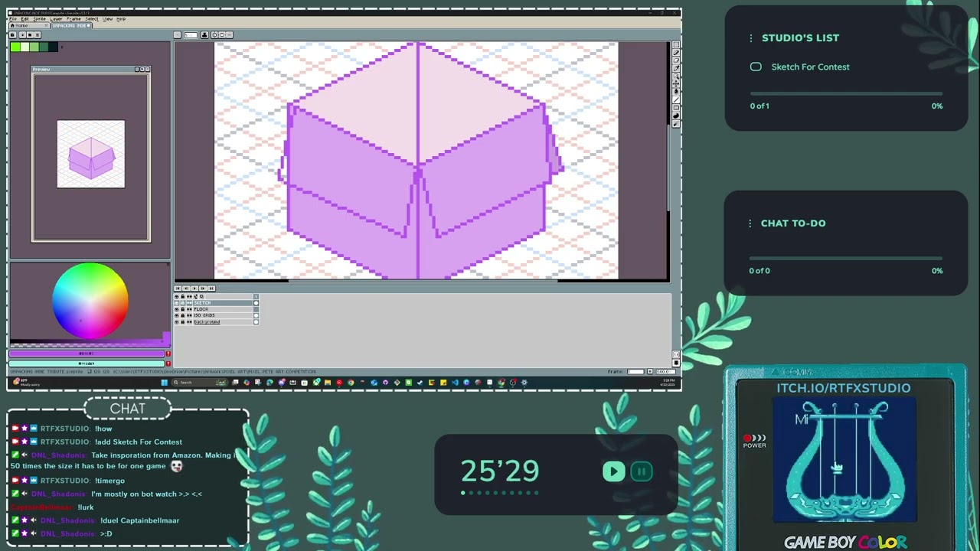Go to last frame in timeline

(211, 289)
